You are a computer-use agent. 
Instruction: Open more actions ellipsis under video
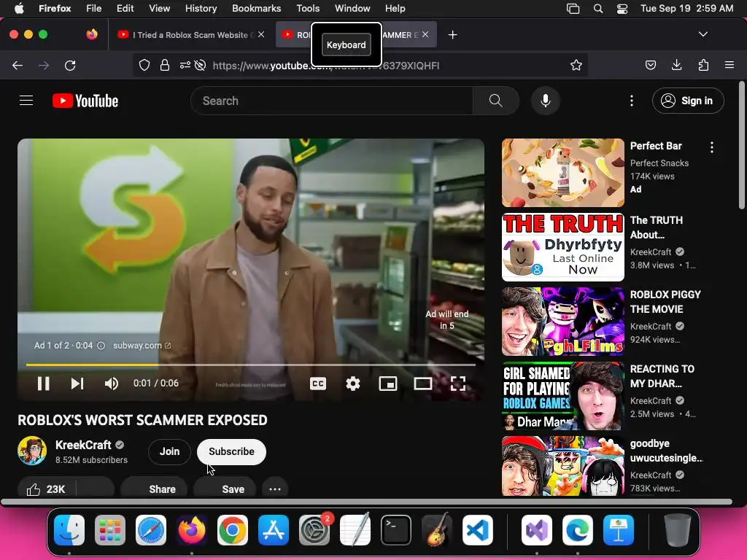pos(275,489)
